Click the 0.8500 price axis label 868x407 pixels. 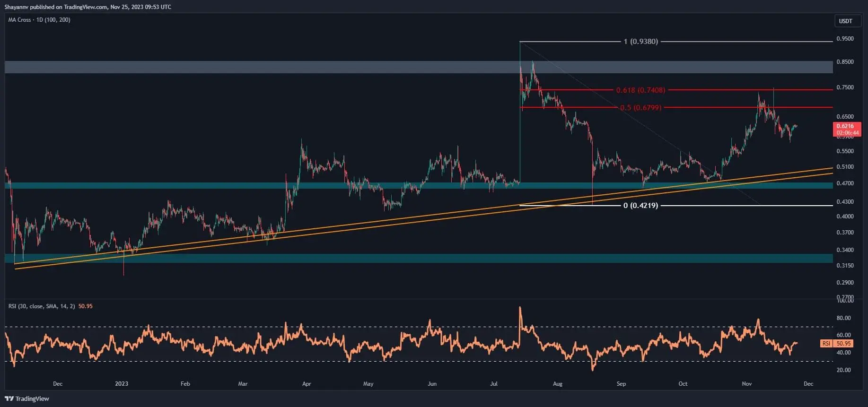[x=845, y=62]
